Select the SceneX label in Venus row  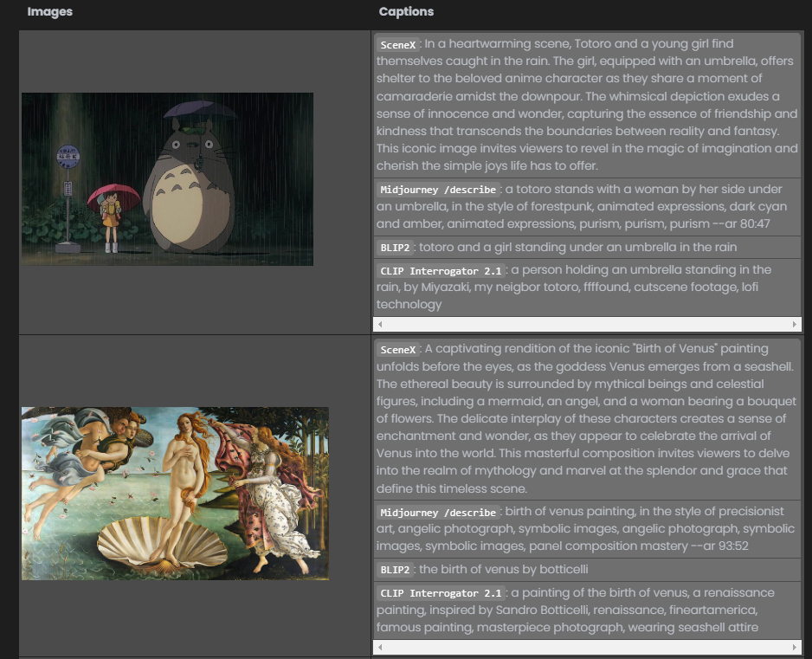[397, 350]
